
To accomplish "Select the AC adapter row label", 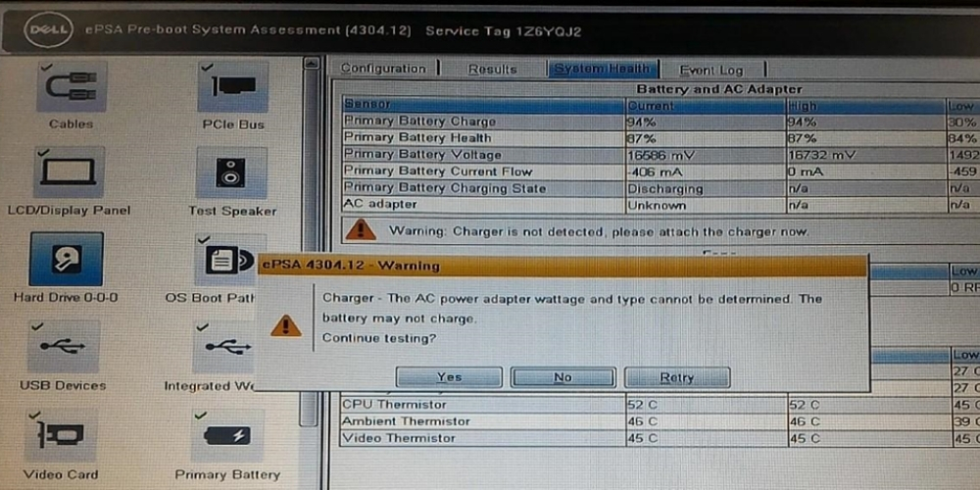I will 380,204.
